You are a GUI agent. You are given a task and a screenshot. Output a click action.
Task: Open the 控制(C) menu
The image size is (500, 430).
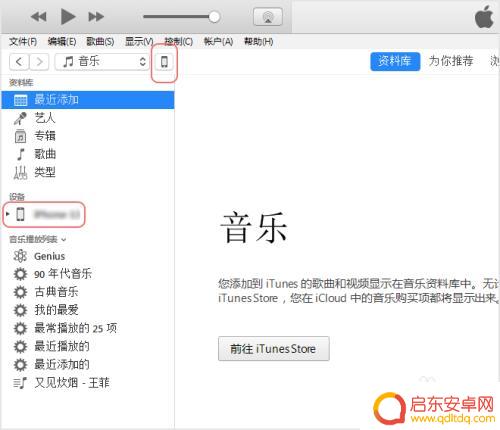[179, 42]
